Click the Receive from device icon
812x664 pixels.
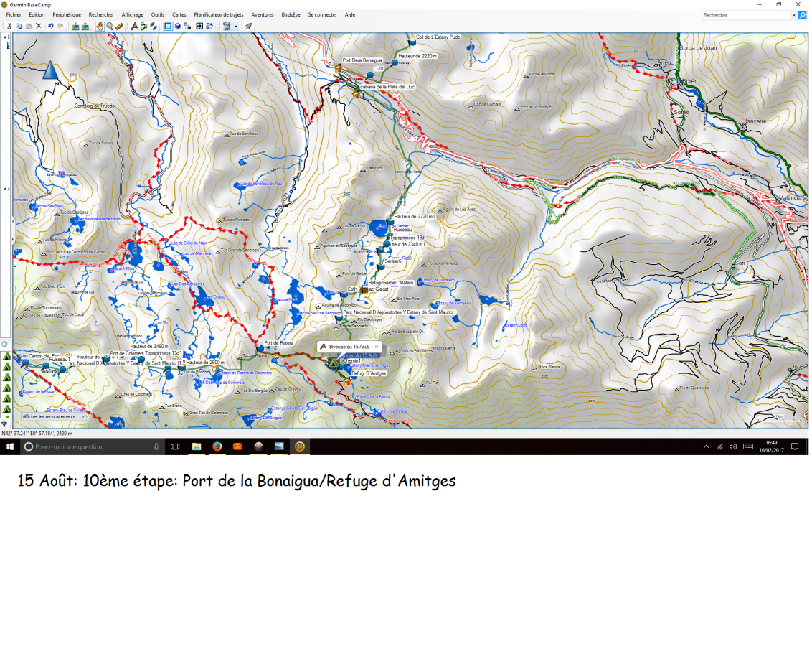(x=85, y=26)
